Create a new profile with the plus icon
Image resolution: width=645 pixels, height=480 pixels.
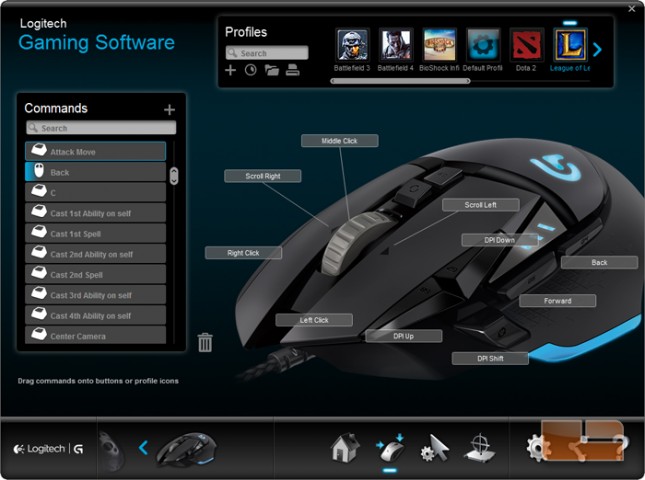click(230, 70)
